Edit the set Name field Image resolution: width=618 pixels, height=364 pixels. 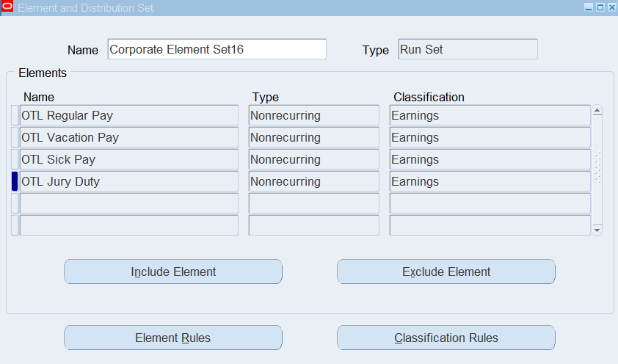click(x=217, y=49)
